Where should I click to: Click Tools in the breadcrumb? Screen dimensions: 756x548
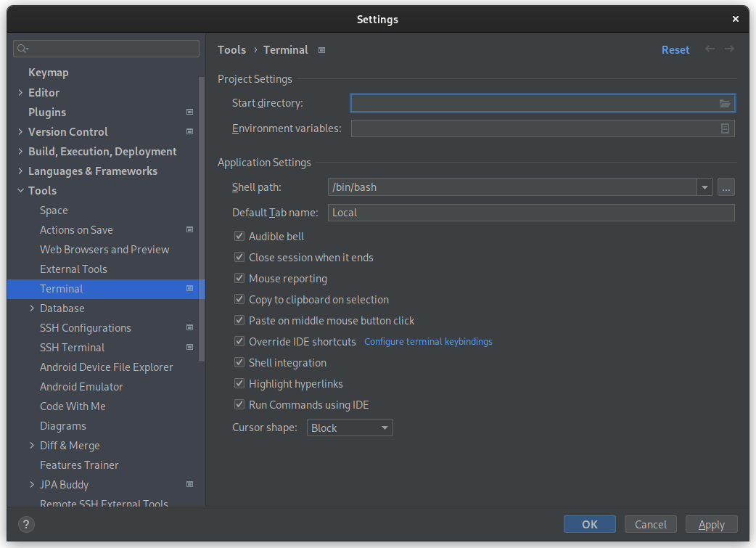[x=231, y=49]
